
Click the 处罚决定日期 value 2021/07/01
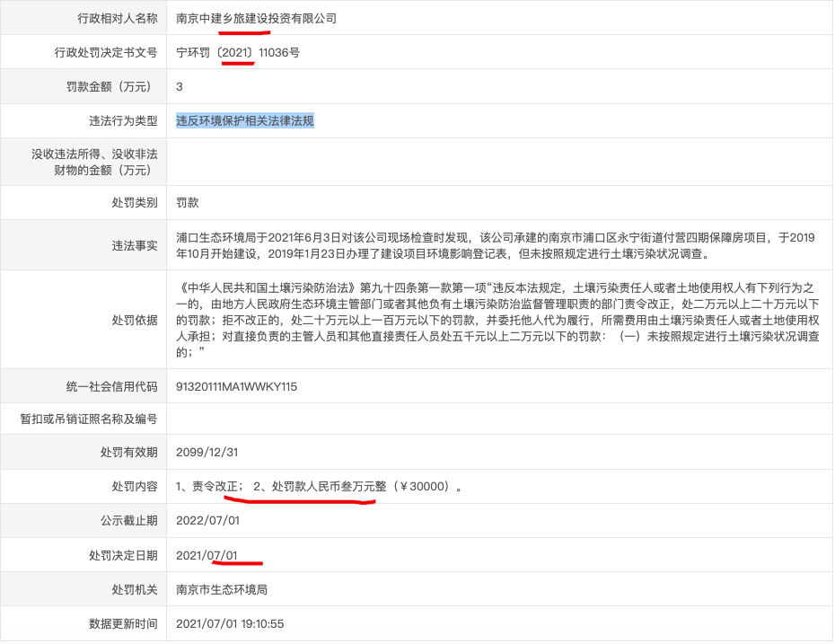[x=207, y=556]
